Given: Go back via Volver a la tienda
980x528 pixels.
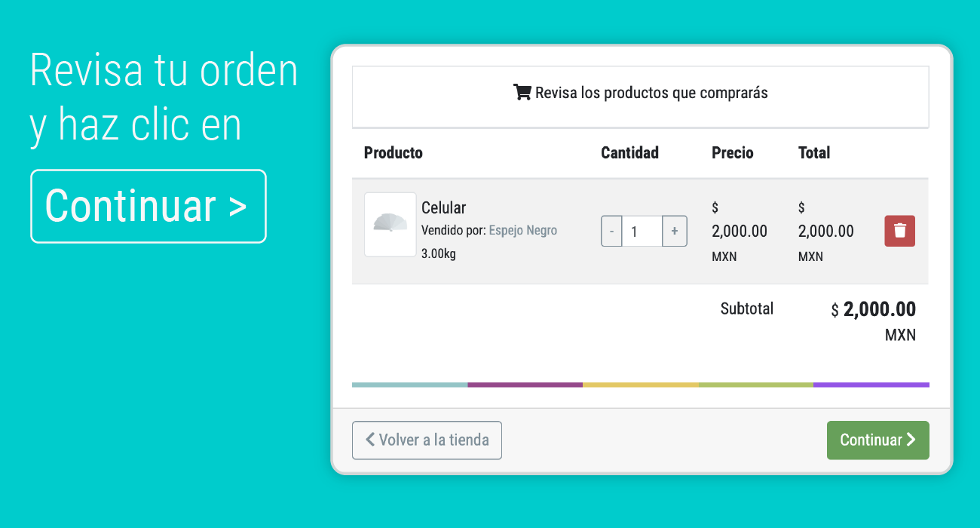Looking at the screenshot, I should tap(427, 440).
